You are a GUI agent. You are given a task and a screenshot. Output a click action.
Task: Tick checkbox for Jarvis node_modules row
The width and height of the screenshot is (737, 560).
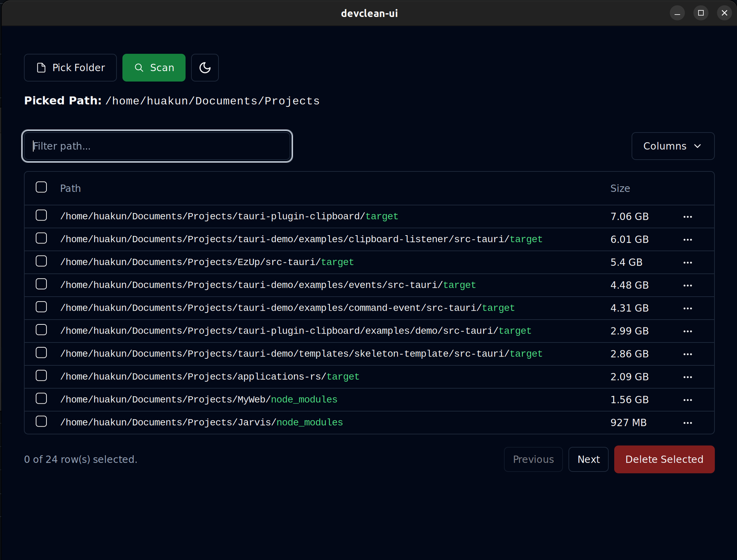pos(41,421)
